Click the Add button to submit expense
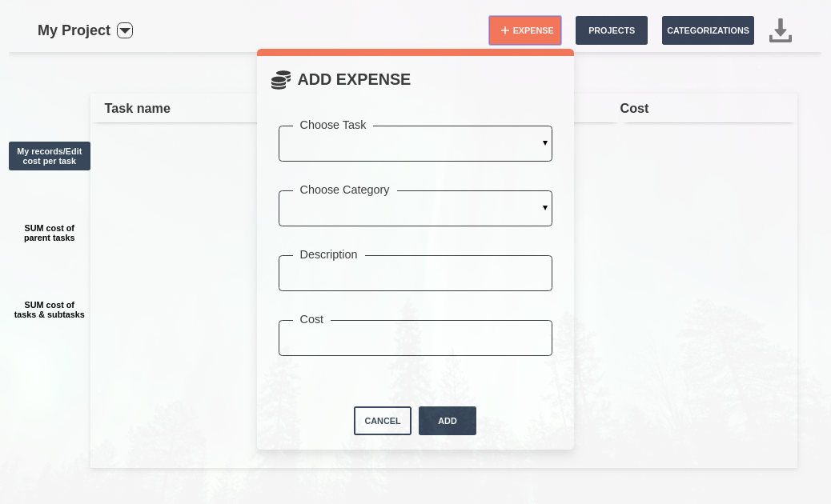 click(447, 421)
